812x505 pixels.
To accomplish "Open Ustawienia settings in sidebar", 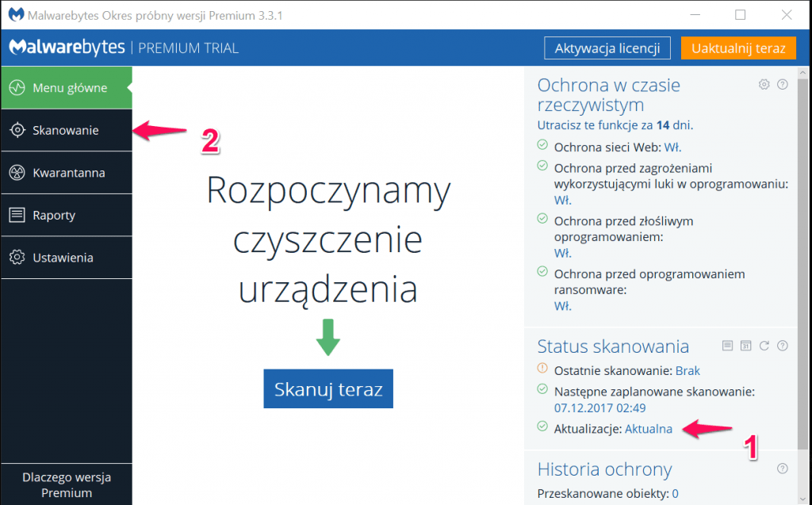I will click(x=66, y=258).
